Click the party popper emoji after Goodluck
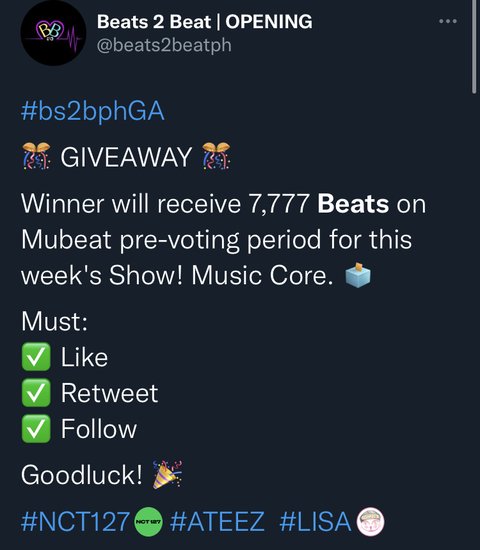The height and width of the screenshot is (550, 480). [167, 475]
